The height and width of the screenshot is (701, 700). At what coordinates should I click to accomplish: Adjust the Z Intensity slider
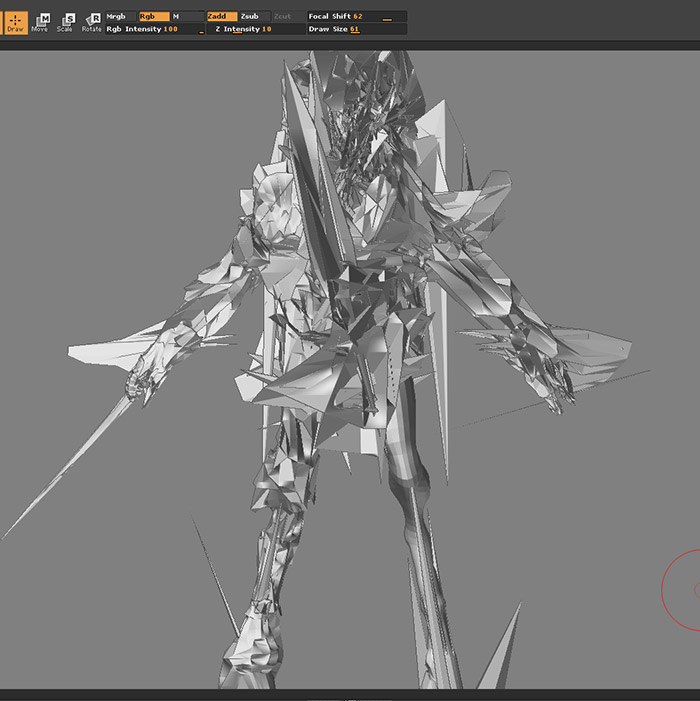pos(256,29)
